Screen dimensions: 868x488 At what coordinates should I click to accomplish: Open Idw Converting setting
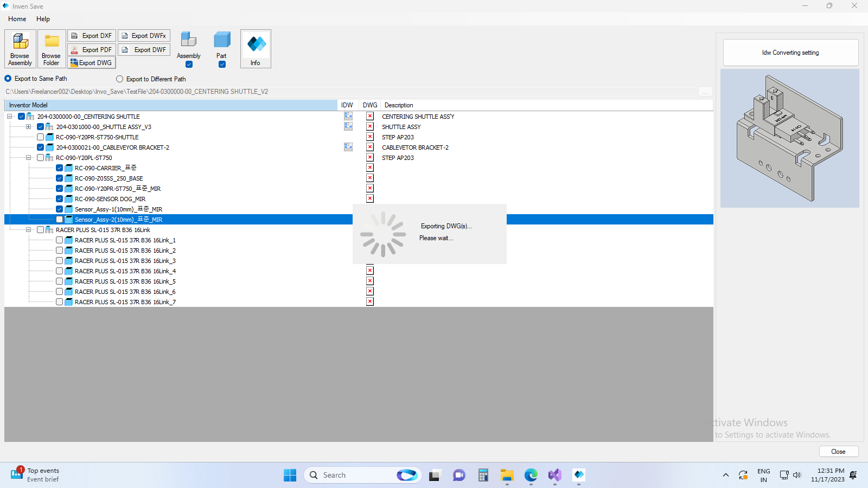click(x=790, y=53)
